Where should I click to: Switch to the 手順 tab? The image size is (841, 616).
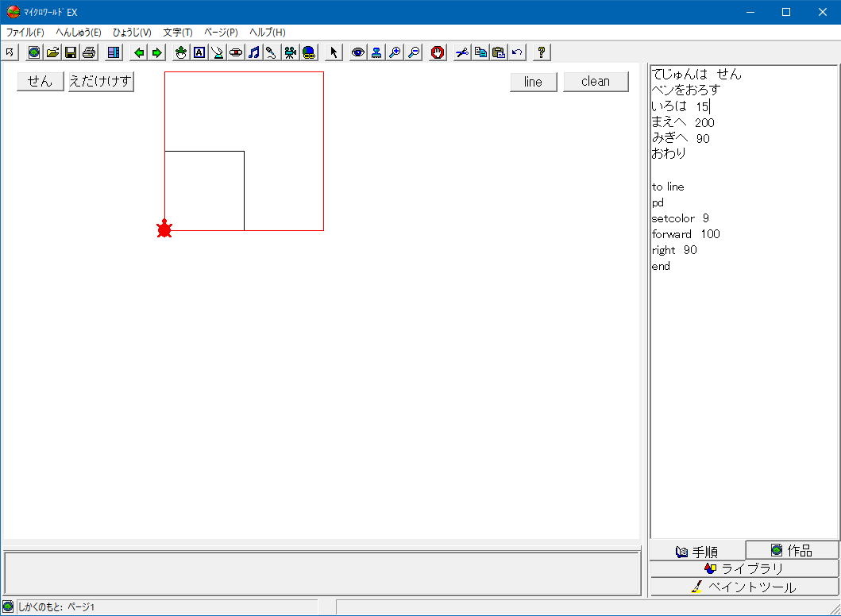click(x=697, y=551)
